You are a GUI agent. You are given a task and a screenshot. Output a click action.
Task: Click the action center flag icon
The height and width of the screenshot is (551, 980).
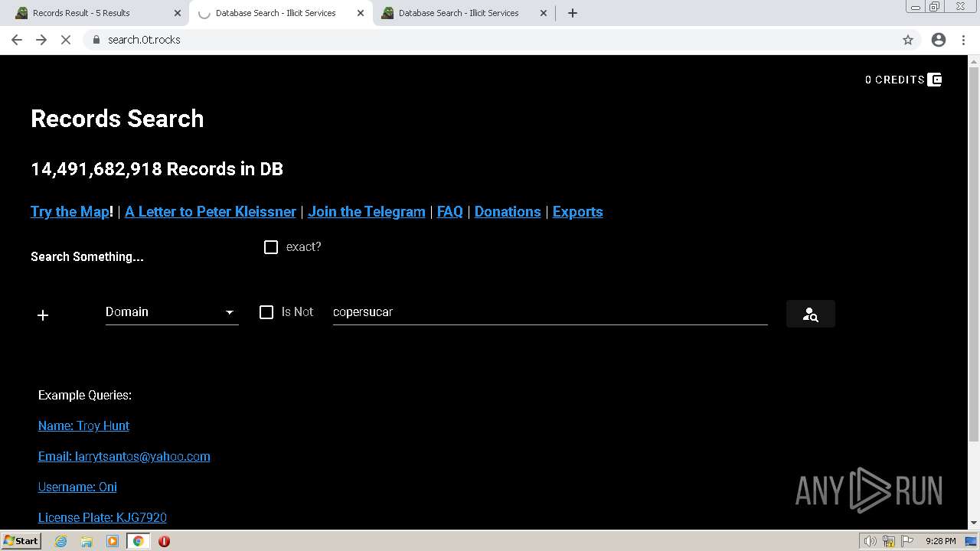pos(907,541)
